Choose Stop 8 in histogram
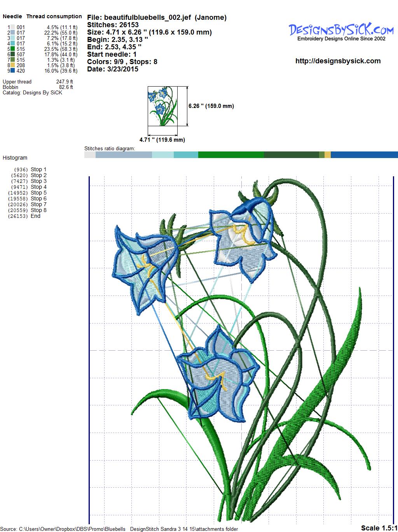 click(x=38, y=210)
